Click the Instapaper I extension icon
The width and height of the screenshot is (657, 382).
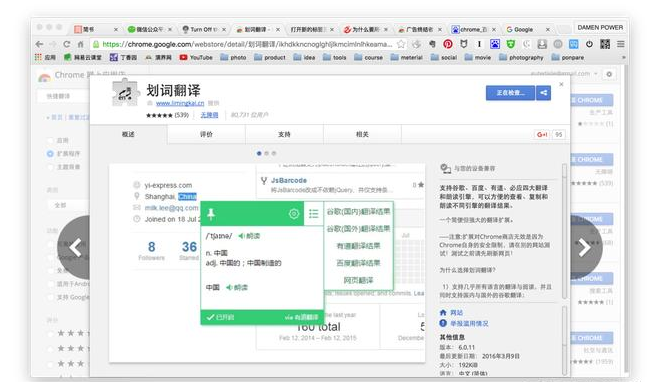pos(479,44)
